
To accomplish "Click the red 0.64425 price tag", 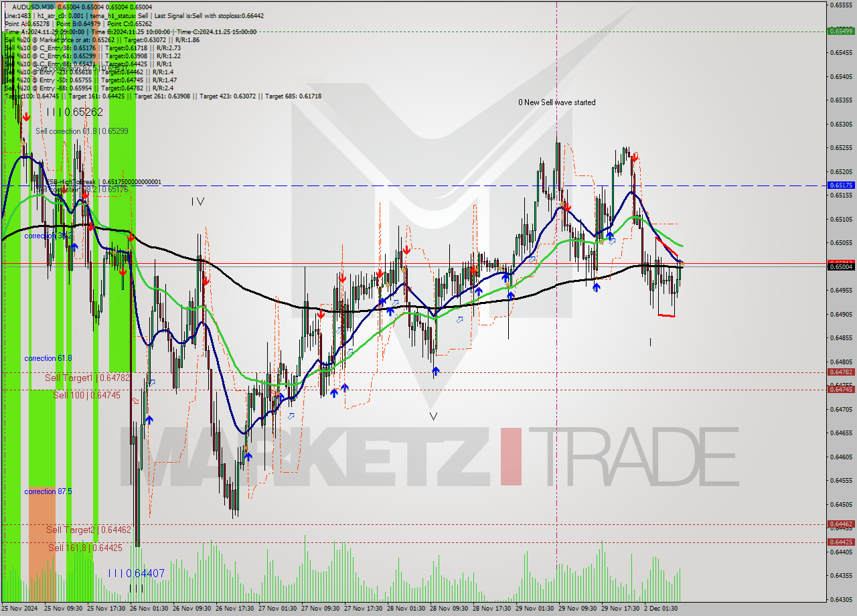I will point(841,542).
